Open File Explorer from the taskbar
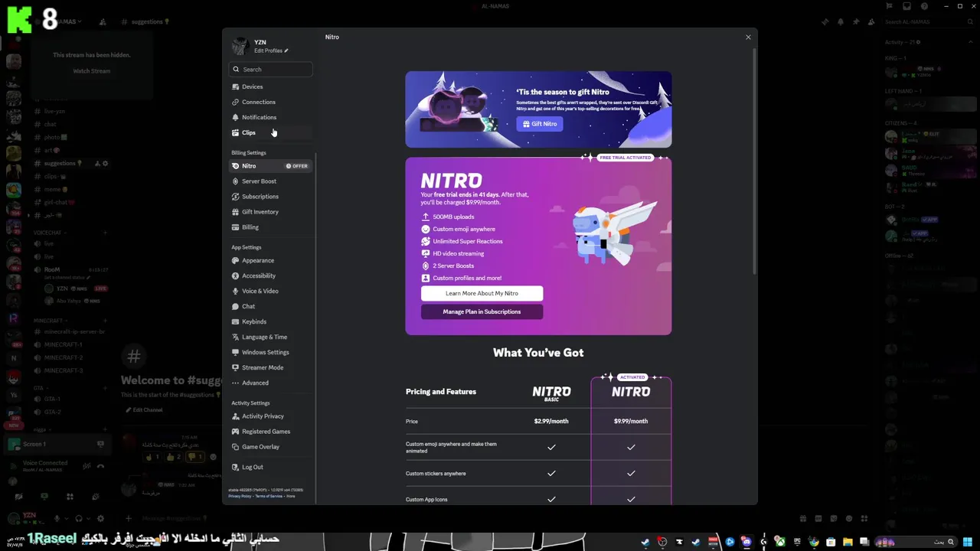The image size is (980, 551). point(848,542)
